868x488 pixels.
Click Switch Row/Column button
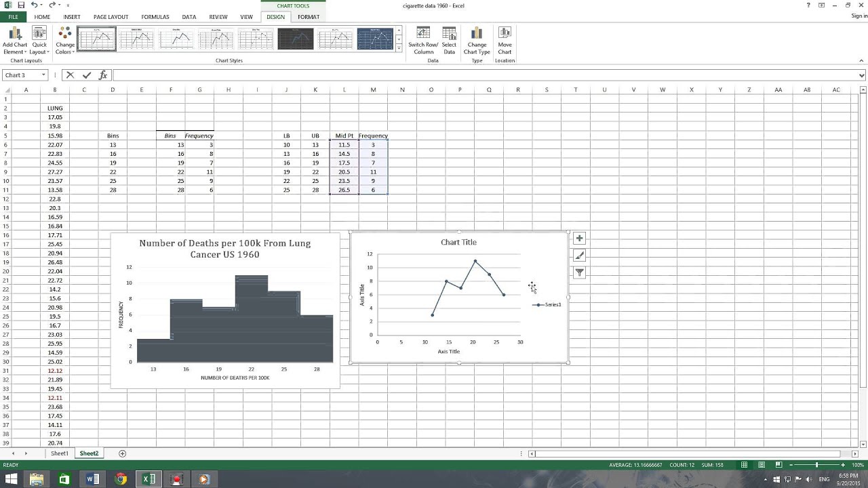click(x=423, y=41)
